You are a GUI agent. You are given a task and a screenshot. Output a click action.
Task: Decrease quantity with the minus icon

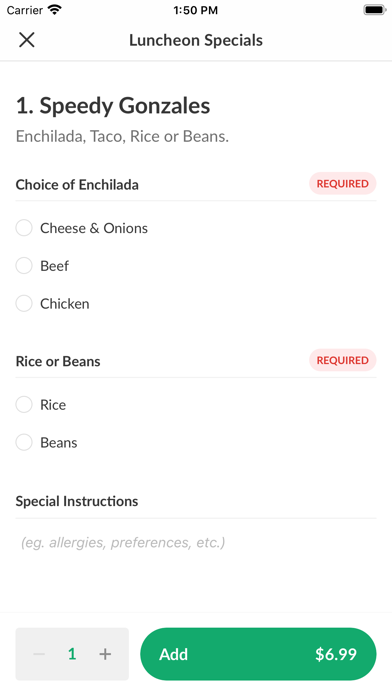pos(39,654)
